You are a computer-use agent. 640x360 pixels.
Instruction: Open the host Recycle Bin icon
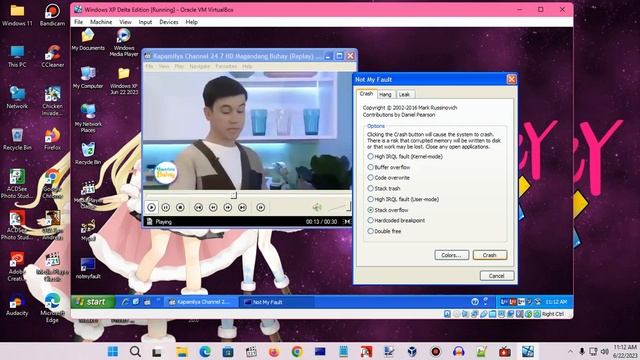[17, 139]
